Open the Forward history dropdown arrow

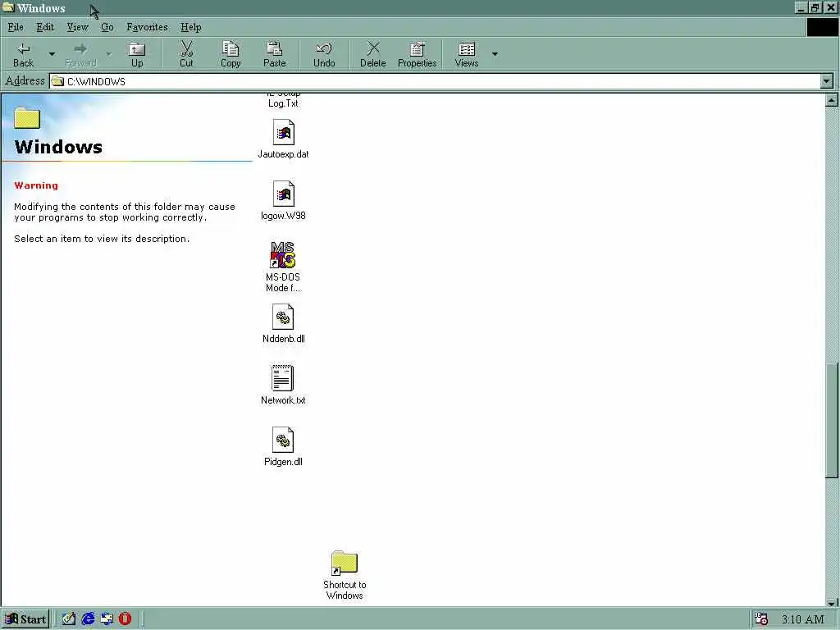(109, 55)
